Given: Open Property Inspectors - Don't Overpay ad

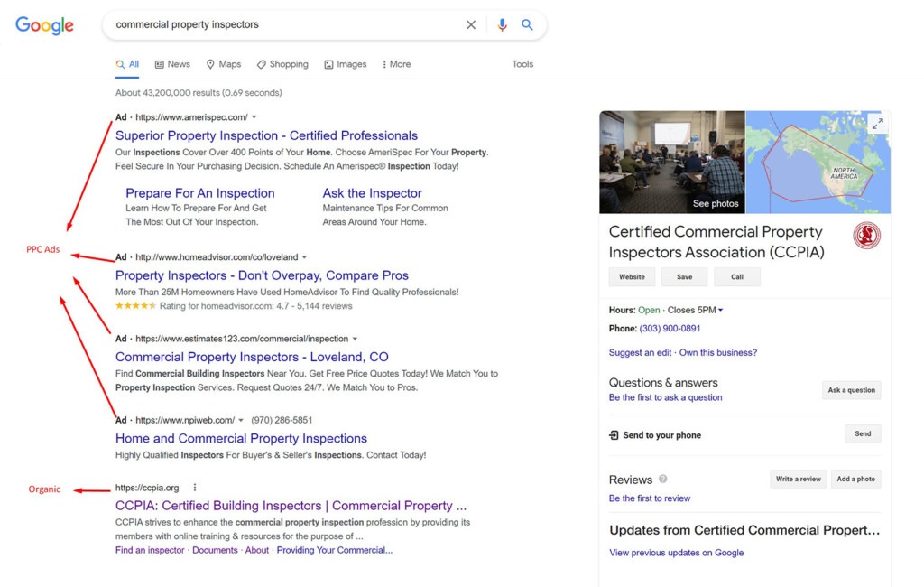Looking at the screenshot, I should click(262, 275).
